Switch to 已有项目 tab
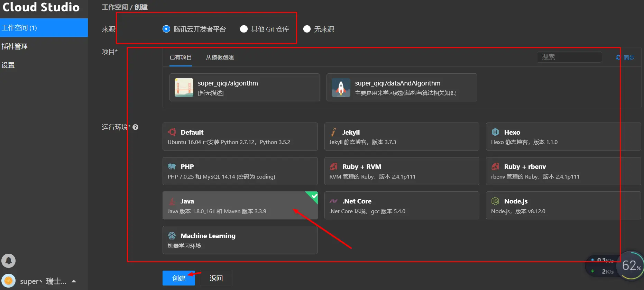The image size is (644, 290). click(181, 57)
